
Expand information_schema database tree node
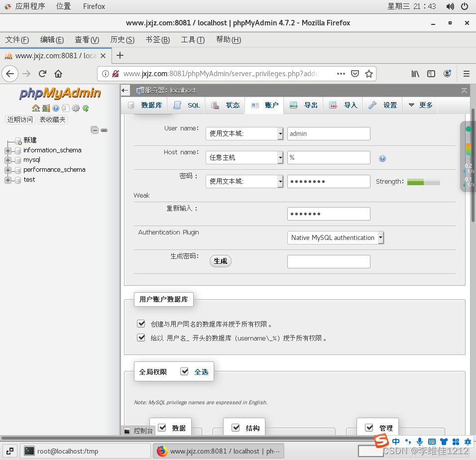[x=8, y=150]
